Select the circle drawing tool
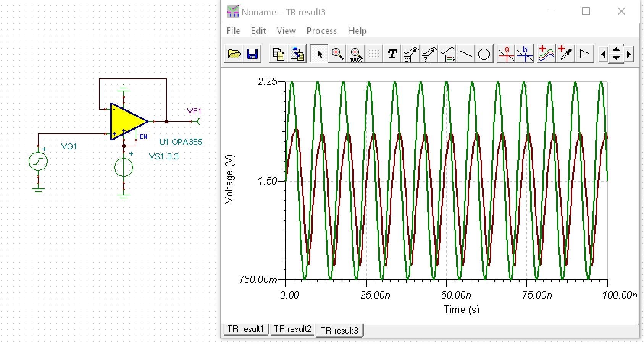The width and height of the screenshot is (644, 344). pos(484,54)
